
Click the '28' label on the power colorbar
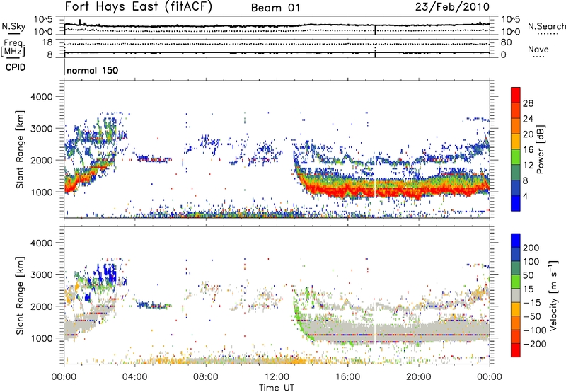point(528,103)
